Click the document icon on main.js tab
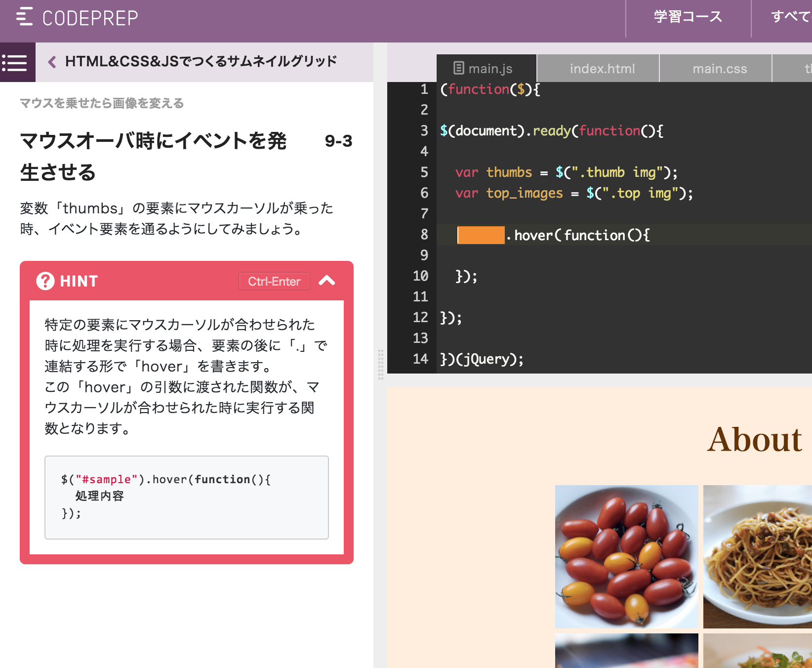This screenshot has height=668, width=812. tap(459, 68)
